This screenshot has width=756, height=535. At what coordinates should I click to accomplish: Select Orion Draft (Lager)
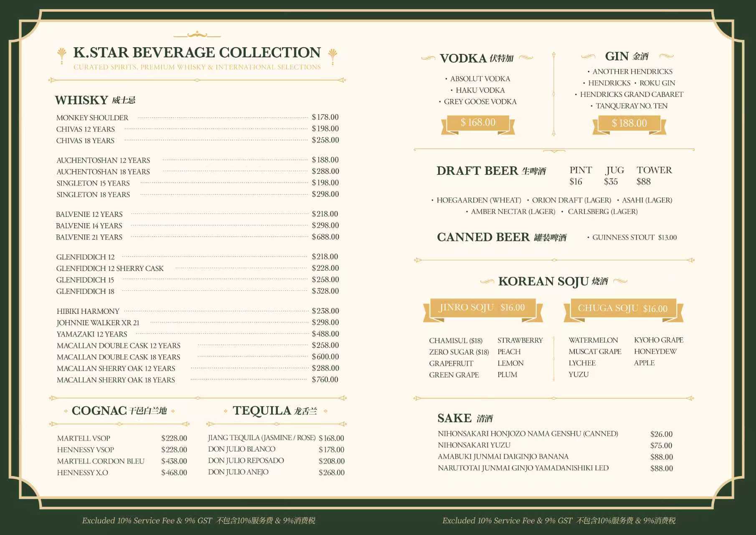pos(571,200)
